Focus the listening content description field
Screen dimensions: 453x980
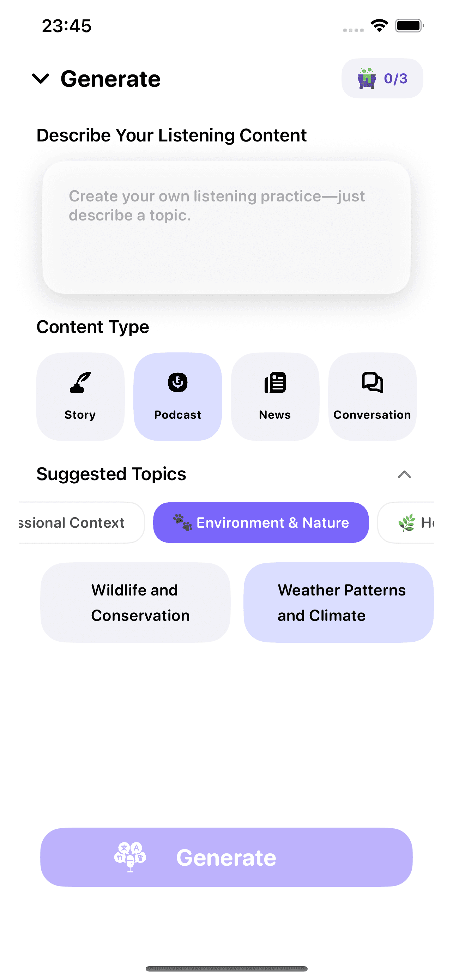pos(226,228)
